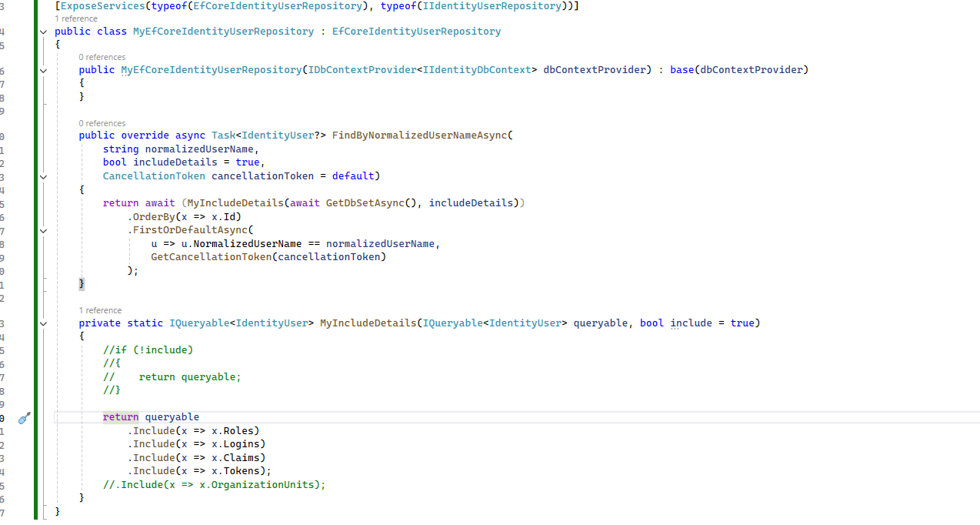Image resolution: width=980 pixels, height=525 pixels.
Task: Collapse the FirstOrDefaultAsync call region
Action: tap(43, 230)
